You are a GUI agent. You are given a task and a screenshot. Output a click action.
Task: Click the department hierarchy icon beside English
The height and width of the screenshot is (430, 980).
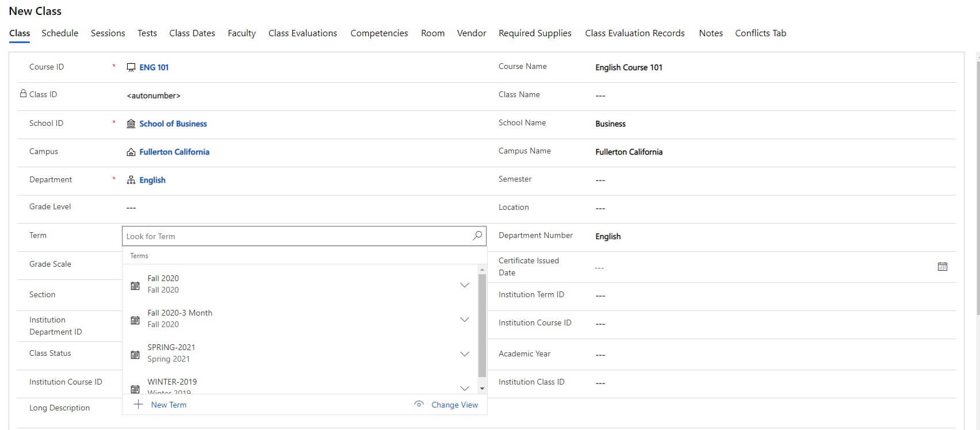point(131,180)
